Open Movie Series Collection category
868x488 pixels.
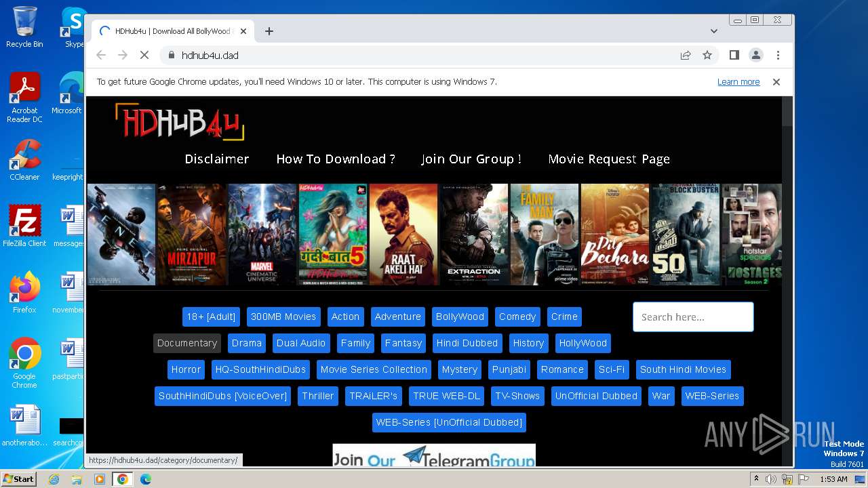(x=374, y=370)
